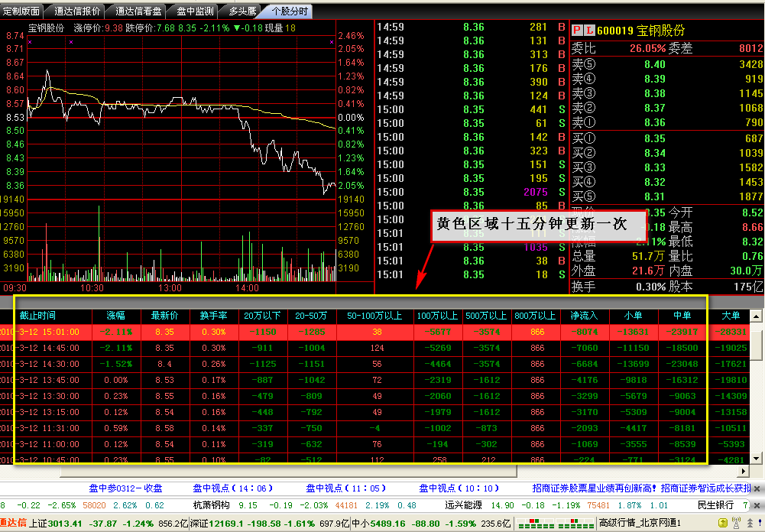Click the 换手 0.30% value
Viewport: 765px width, 532px height.
tap(651, 287)
